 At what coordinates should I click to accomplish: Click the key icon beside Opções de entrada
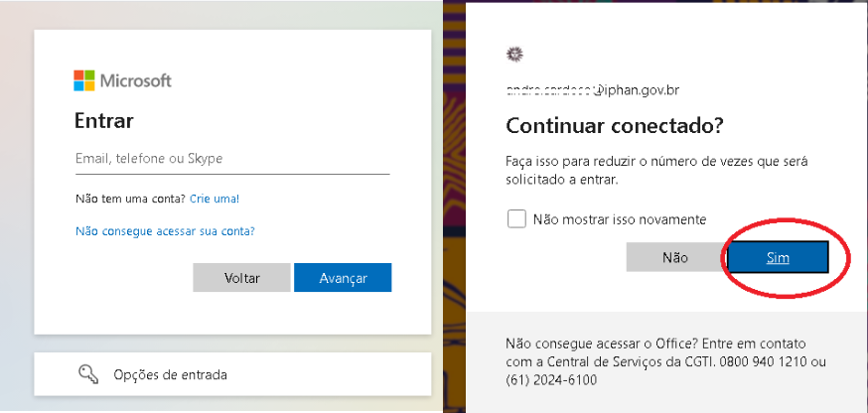coord(87,374)
